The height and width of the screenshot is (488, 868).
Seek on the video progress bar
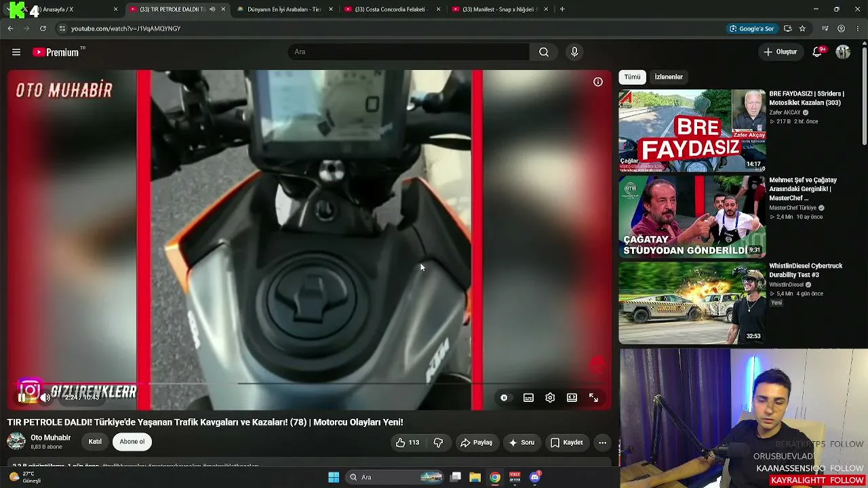(309, 384)
